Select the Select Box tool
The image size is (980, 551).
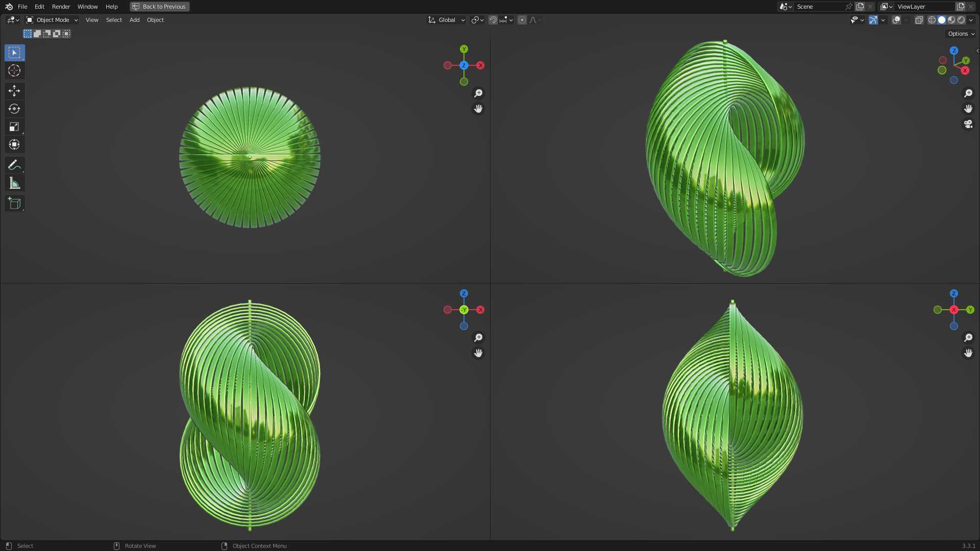[x=14, y=53]
